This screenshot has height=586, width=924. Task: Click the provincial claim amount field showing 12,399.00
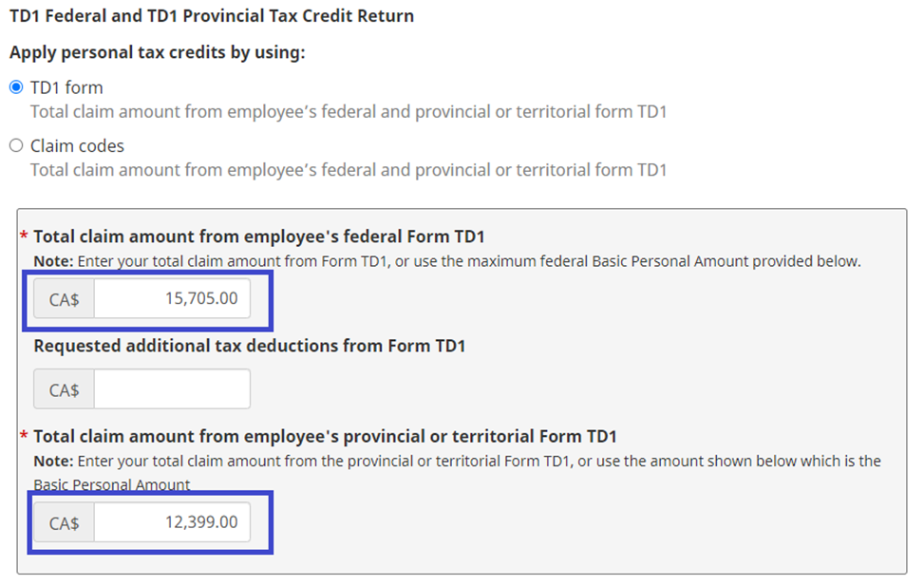click(x=172, y=522)
